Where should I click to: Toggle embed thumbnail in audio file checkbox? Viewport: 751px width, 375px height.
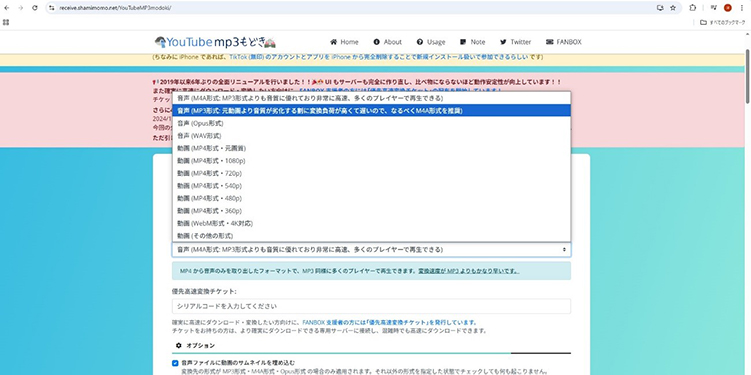pos(175,363)
